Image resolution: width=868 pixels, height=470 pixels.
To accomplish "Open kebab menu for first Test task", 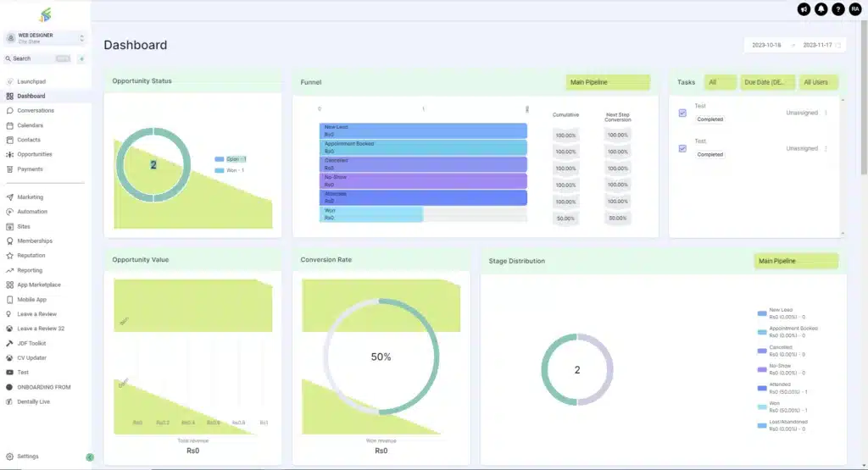I will pyautogui.click(x=826, y=113).
